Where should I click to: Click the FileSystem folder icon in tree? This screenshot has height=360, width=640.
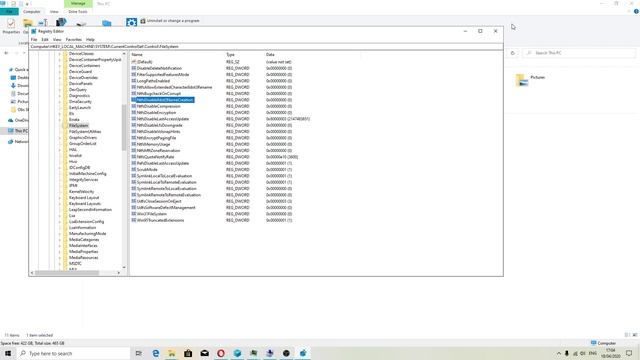[65, 125]
